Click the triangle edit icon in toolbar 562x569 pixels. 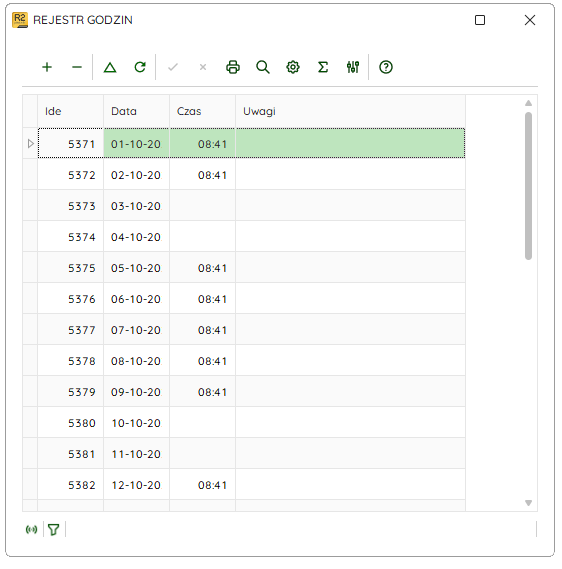point(110,67)
